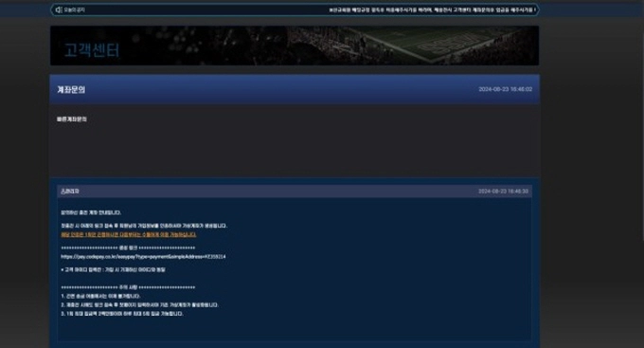Viewport: 644px width, 348px height.
Task: Click the first greeting line of the reply
Action: click(91, 212)
